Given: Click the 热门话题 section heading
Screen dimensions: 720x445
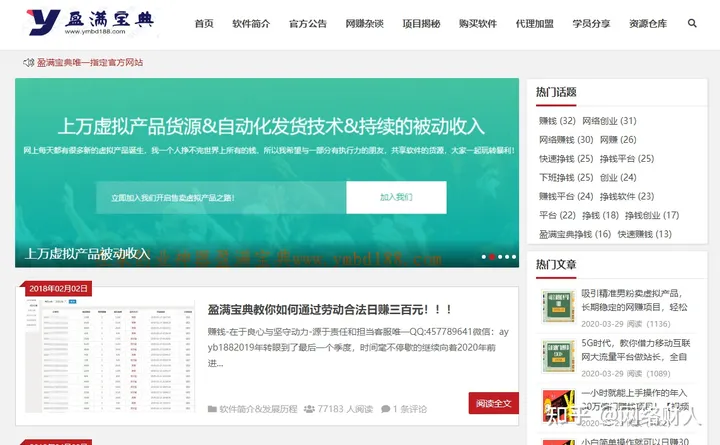Looking at the screenshot, I should (x=556, y=92).
